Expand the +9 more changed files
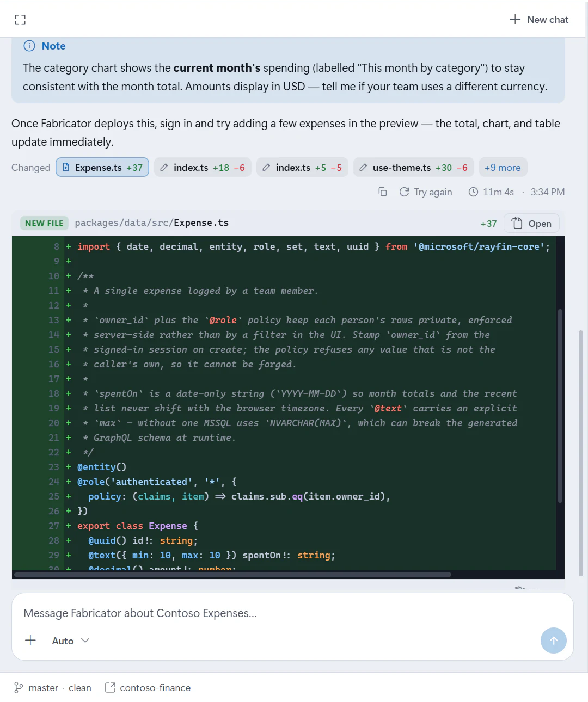The image size is (588, 702). 503,168
